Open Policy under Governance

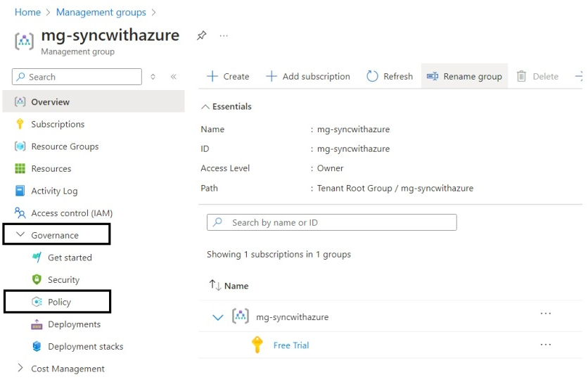tap(59, 303)
